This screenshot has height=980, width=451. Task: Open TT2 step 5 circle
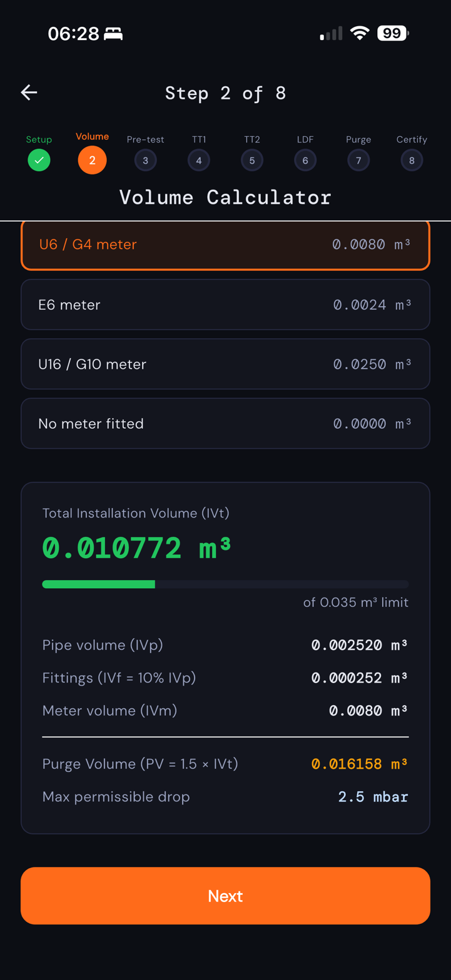coord(252,160)
